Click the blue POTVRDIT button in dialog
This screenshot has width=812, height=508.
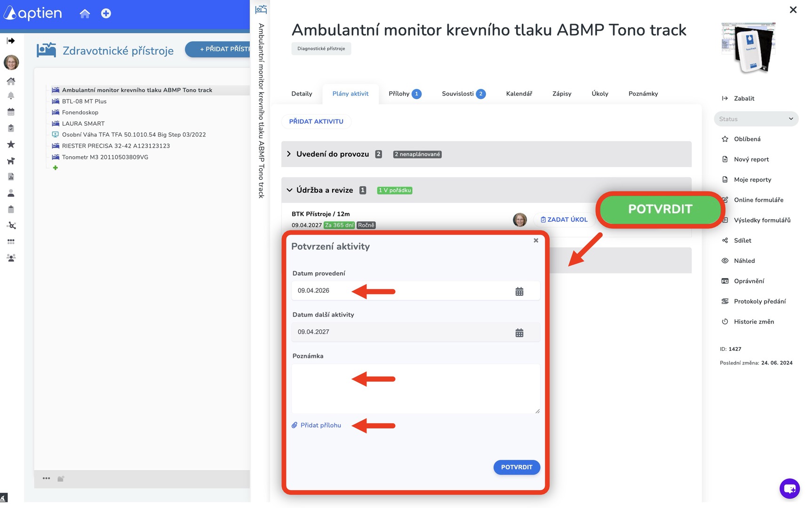coord(516,467)
